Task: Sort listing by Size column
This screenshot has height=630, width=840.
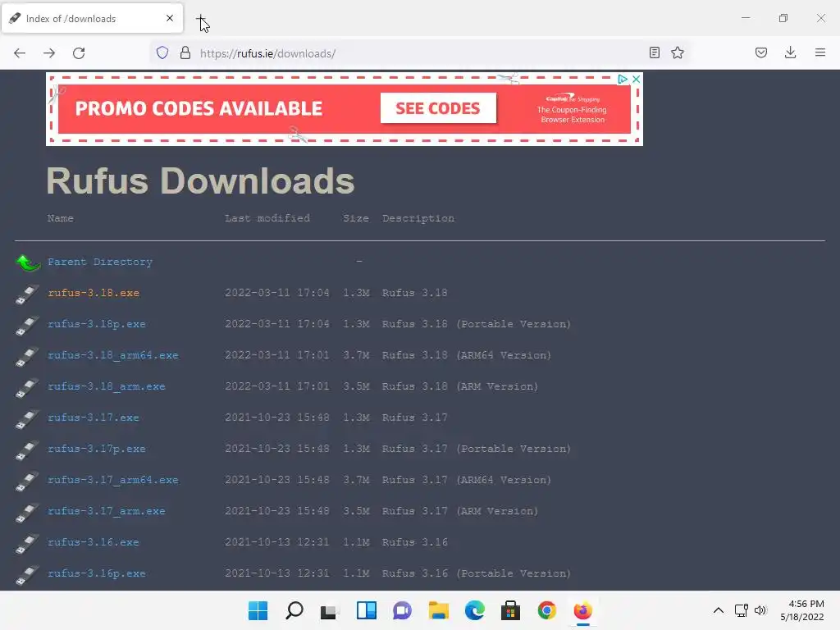Action: (356, 218)
